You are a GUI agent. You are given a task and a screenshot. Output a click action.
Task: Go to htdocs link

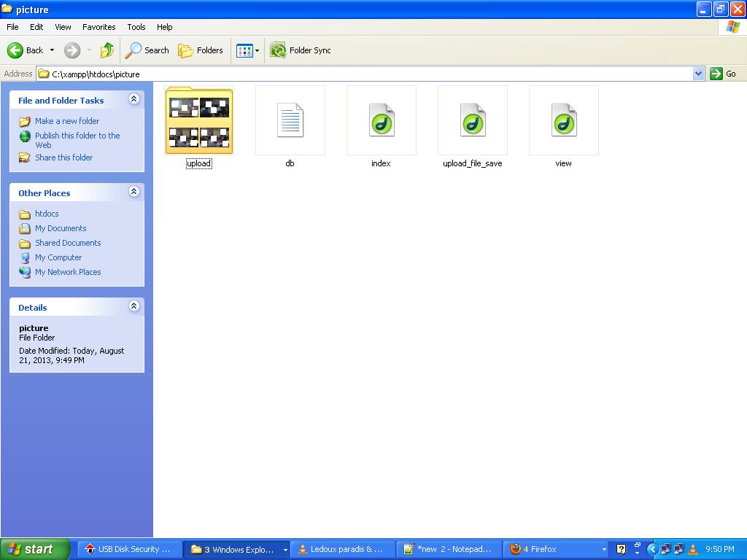(x=47, y=214)
